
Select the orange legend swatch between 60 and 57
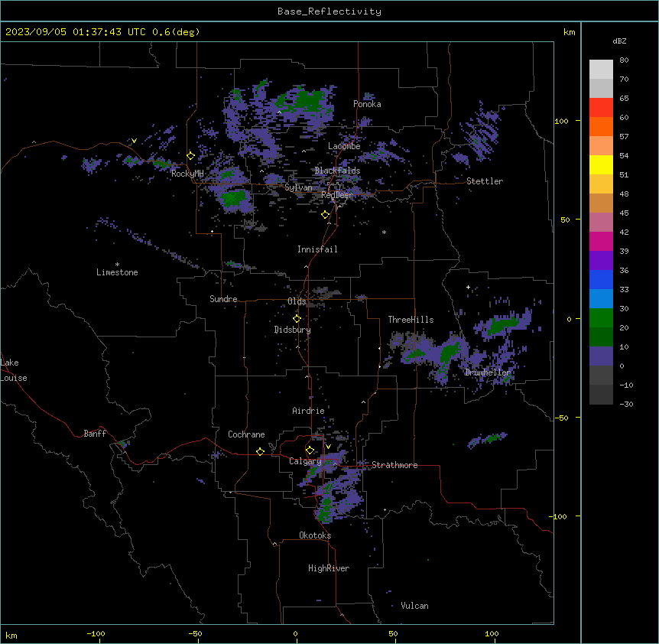pos(601,126)
